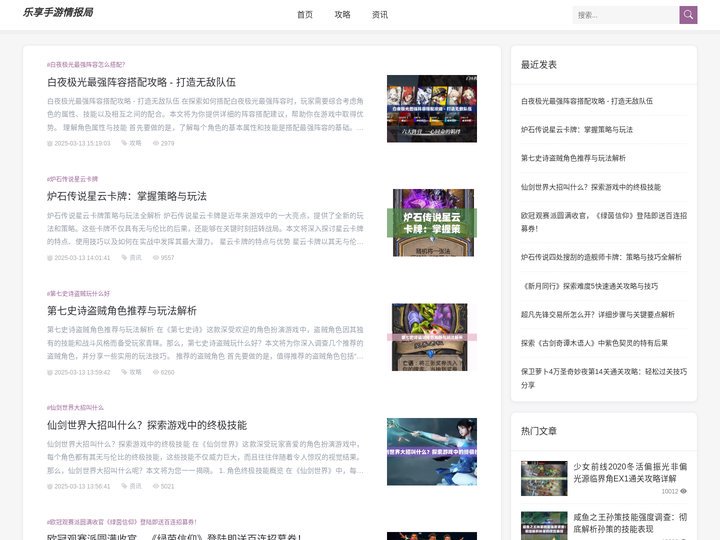Click the eye views icon showing 2979
Screen dimensions: 720x540
pos(156,143)
